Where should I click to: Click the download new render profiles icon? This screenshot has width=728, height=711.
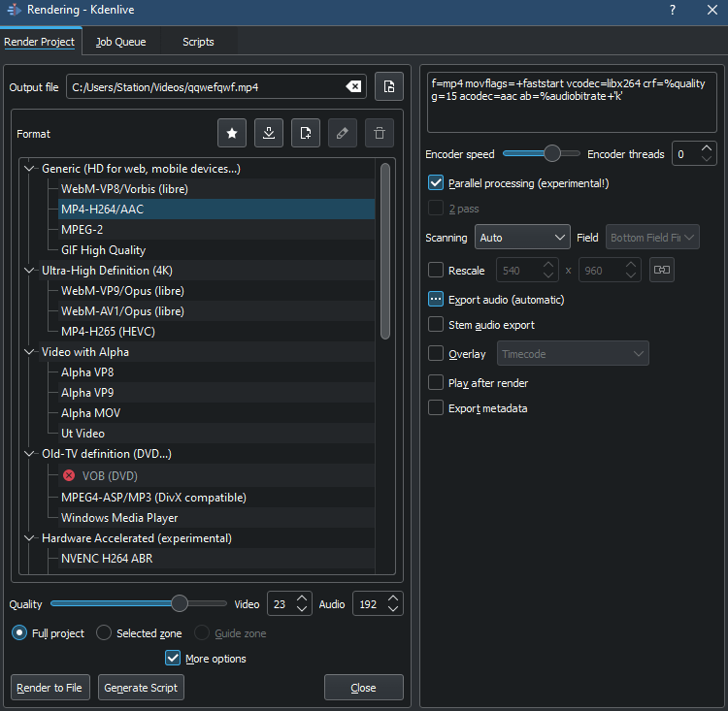click(x=268, y=133)
